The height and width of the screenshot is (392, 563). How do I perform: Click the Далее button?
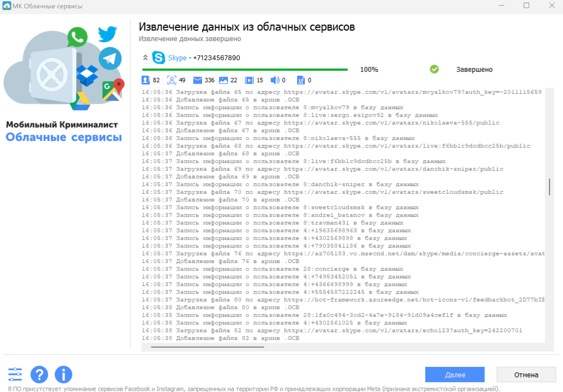click(455, 375)
